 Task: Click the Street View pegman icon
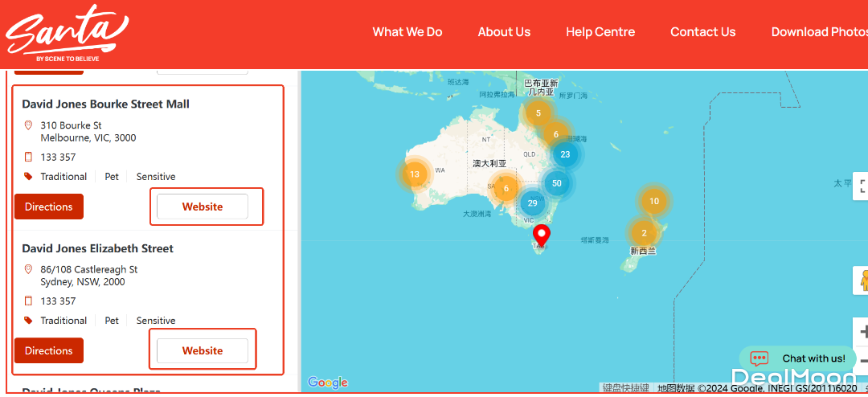862,280
